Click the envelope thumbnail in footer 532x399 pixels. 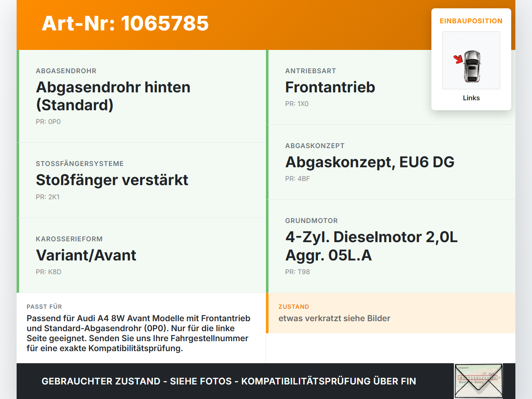coord(478,381)
